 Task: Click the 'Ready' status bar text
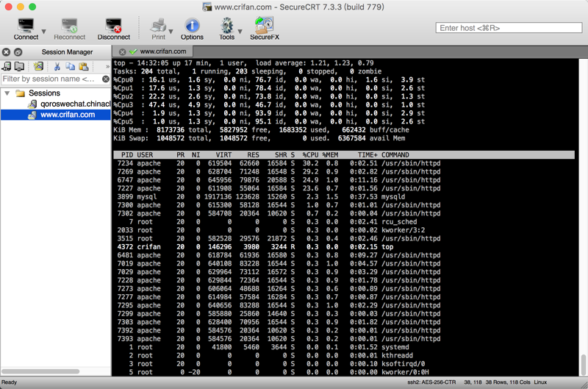point(10,382)
